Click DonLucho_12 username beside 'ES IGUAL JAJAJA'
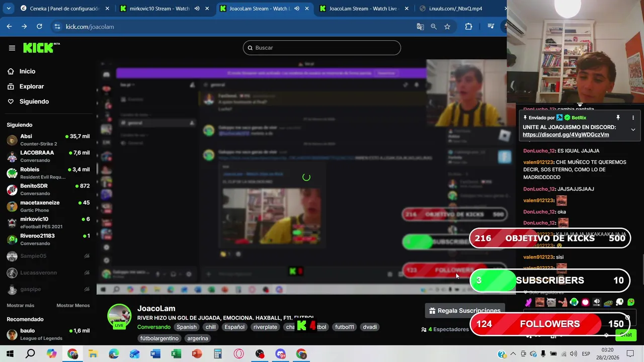The width and height of the screenshot is (644, 362). click(x=539, y=151)
